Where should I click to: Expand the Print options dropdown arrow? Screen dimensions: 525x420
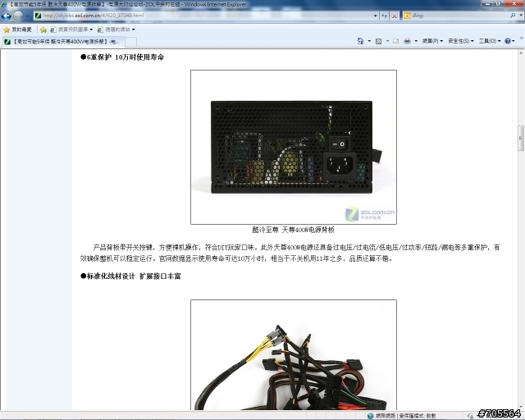pyautogui.click(x=416, y=41)
